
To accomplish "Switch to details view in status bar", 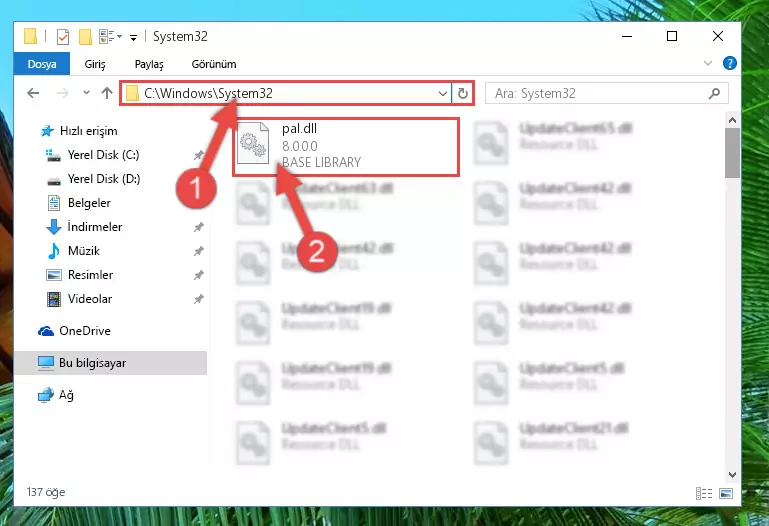I will tap(704, 493).
